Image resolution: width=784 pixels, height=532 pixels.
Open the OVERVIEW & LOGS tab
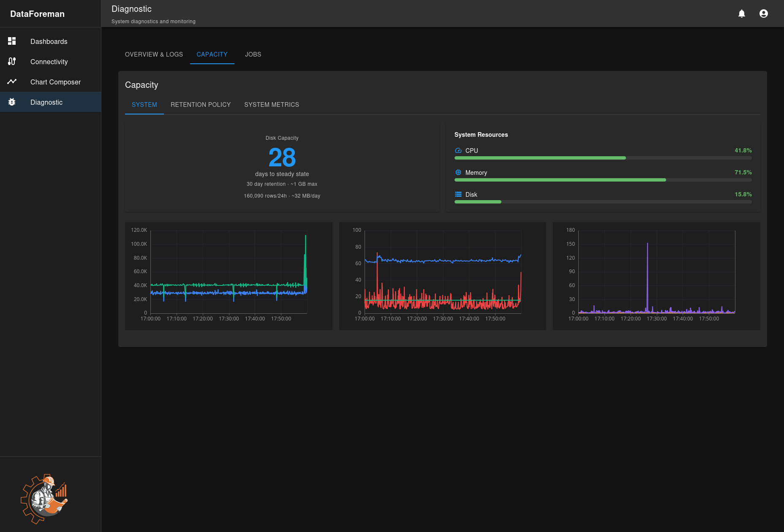(154, 54)
